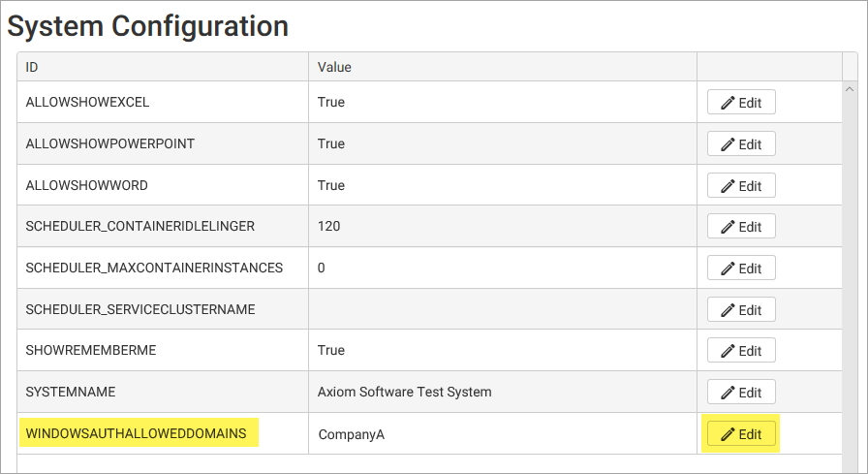Click the pencil icon for SCHEDULER_CONTAINERIDLELINGER
The image size is (868, 474).
click(728, 227)
